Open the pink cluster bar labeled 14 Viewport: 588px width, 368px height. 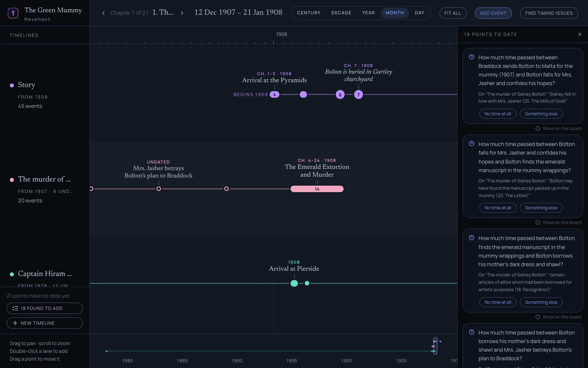pyautogui.click(x=317, y=189)
